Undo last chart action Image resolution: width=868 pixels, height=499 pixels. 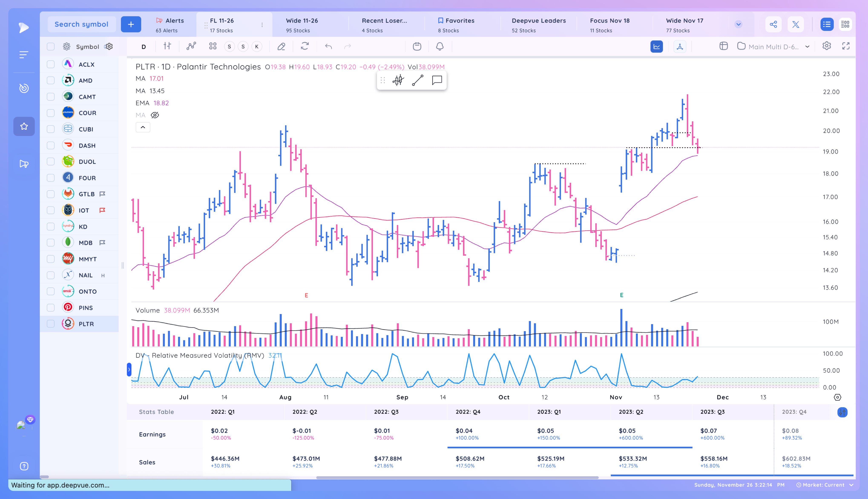pyautogui.click(x=328, y=46)
